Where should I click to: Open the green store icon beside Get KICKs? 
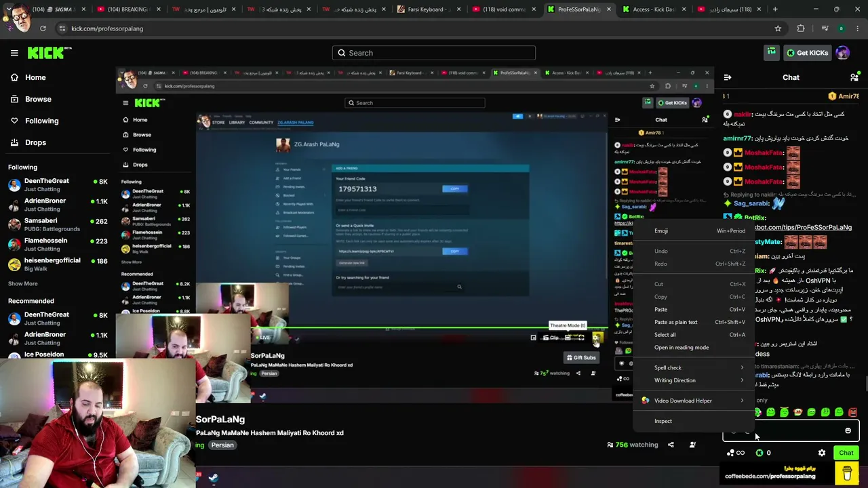771,52
